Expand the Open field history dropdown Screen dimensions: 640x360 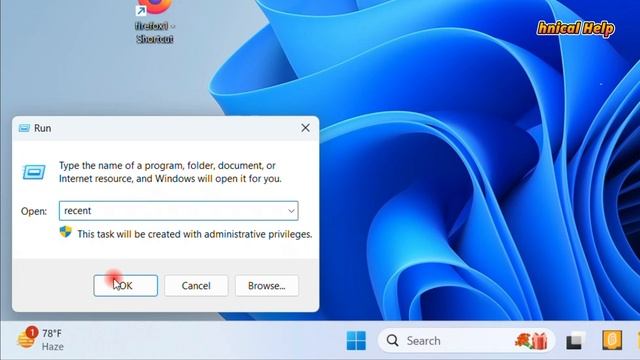(291, 211)
